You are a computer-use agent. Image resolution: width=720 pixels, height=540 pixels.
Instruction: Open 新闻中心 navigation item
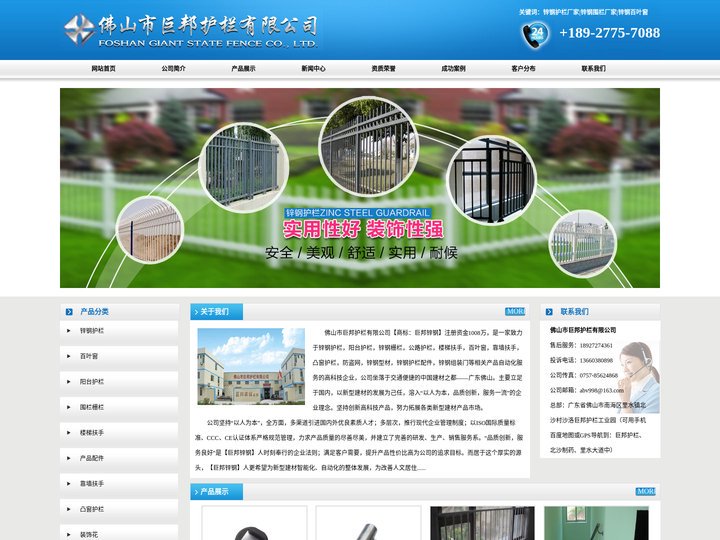coord(313,68)
